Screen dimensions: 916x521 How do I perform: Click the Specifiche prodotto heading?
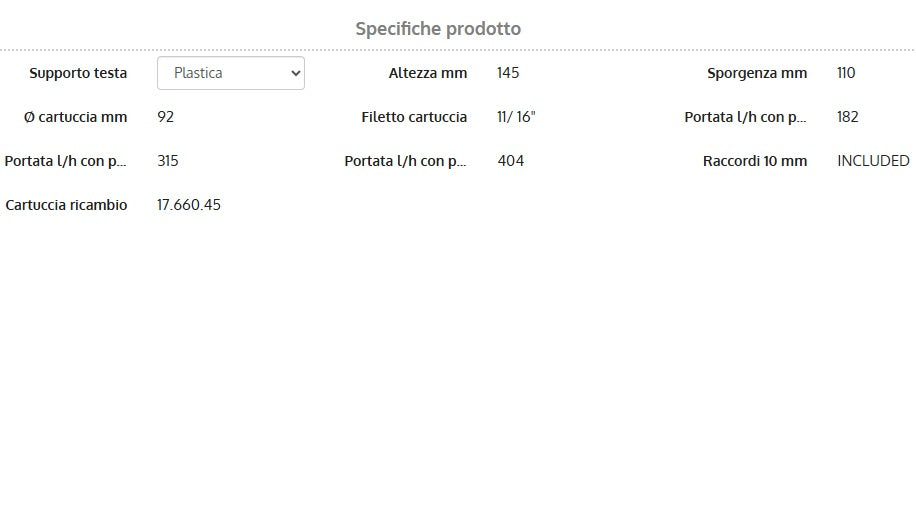438,29
